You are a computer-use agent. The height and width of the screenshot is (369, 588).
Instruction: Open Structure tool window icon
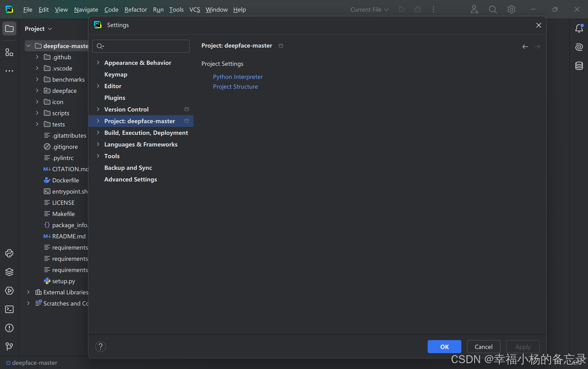click(x=9, y=52)
